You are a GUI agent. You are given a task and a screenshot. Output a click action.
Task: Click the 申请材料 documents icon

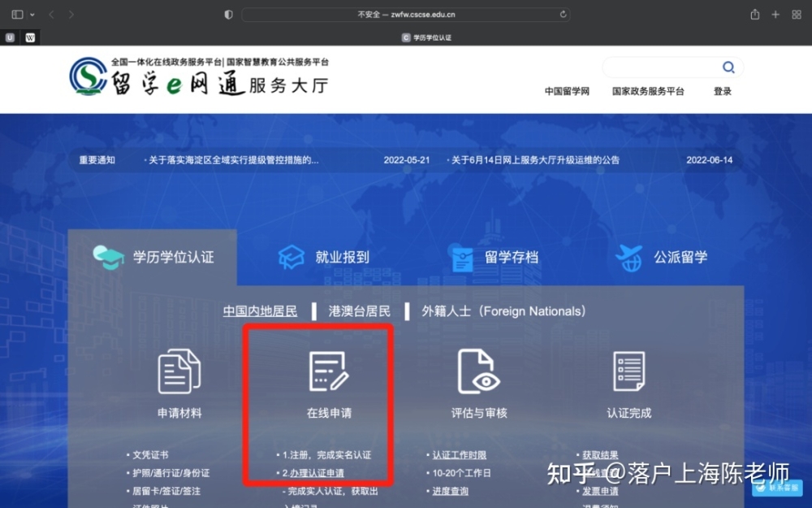click(x=179, y=371)
